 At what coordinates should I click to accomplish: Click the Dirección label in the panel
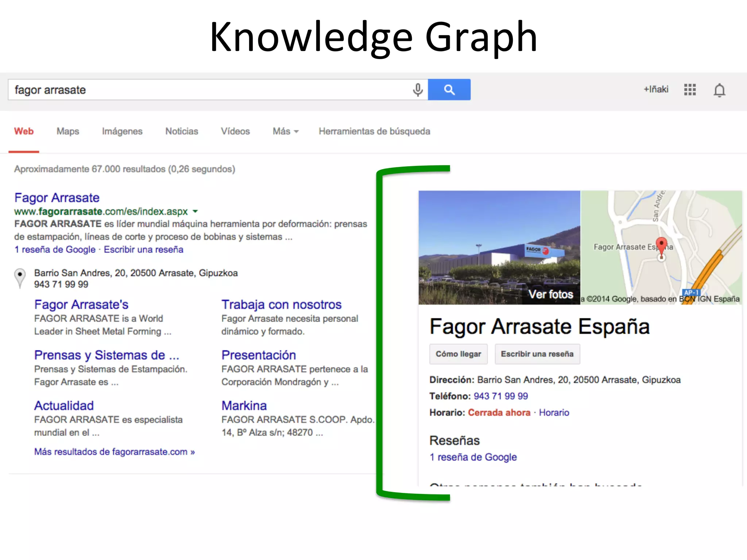[452, 380]
